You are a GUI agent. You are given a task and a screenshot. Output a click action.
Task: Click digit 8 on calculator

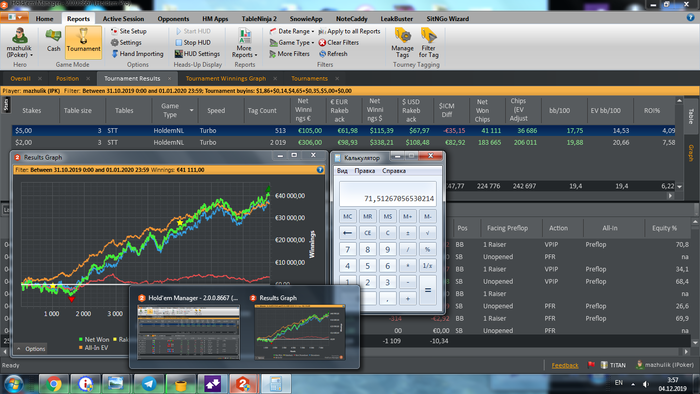[x=367, y=249]
